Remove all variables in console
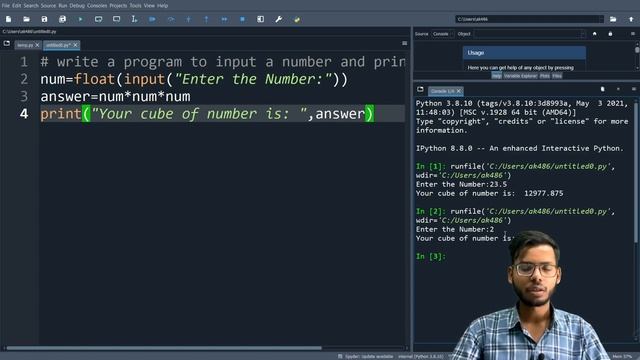Viewport: 640px width, 360px height. pos(602,89)
